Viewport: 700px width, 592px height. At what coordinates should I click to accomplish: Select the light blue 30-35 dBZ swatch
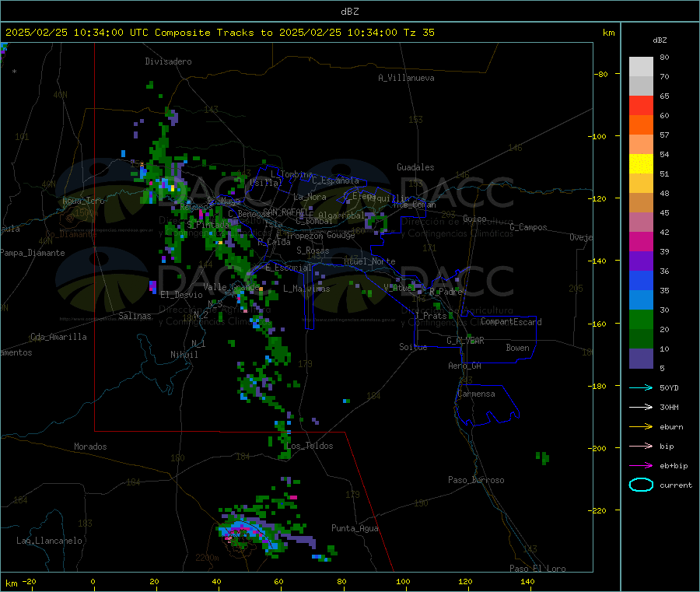pyautogui.click(x=641, y=300)
